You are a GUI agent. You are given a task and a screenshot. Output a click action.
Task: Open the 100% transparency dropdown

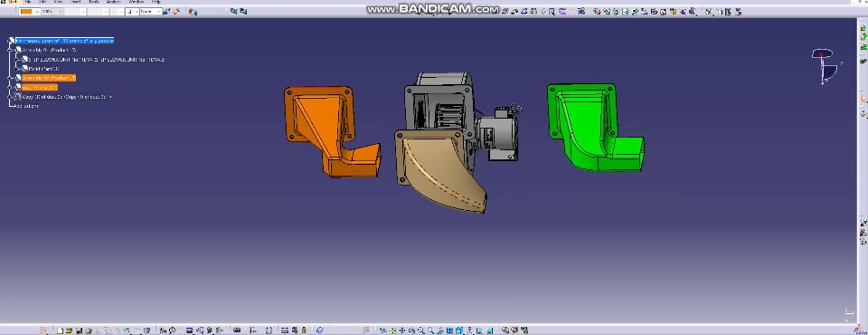52,11
